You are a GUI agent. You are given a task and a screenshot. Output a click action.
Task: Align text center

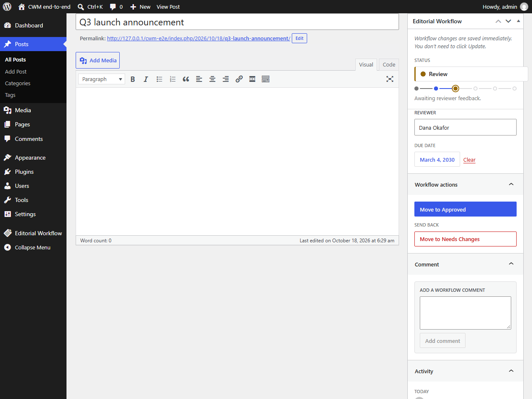212,79
